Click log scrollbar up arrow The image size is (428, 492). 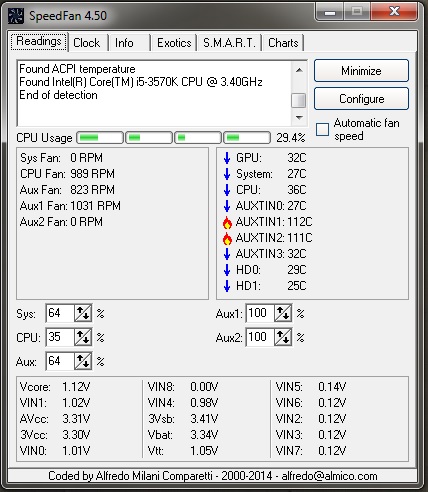(299, 70)
